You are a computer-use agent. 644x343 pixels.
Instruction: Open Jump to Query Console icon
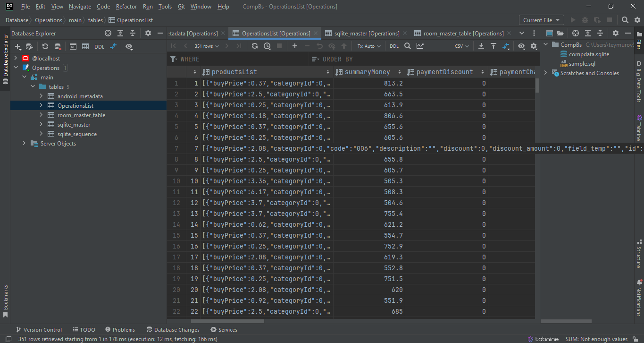[73, 47]
